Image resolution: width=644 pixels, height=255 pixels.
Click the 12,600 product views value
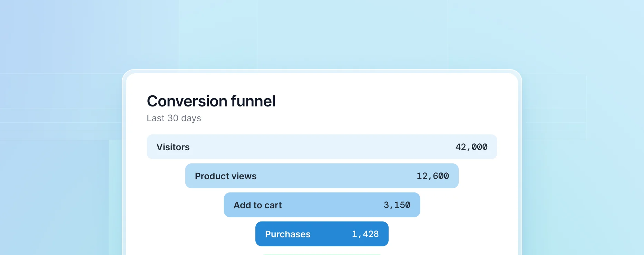[433, 176]
